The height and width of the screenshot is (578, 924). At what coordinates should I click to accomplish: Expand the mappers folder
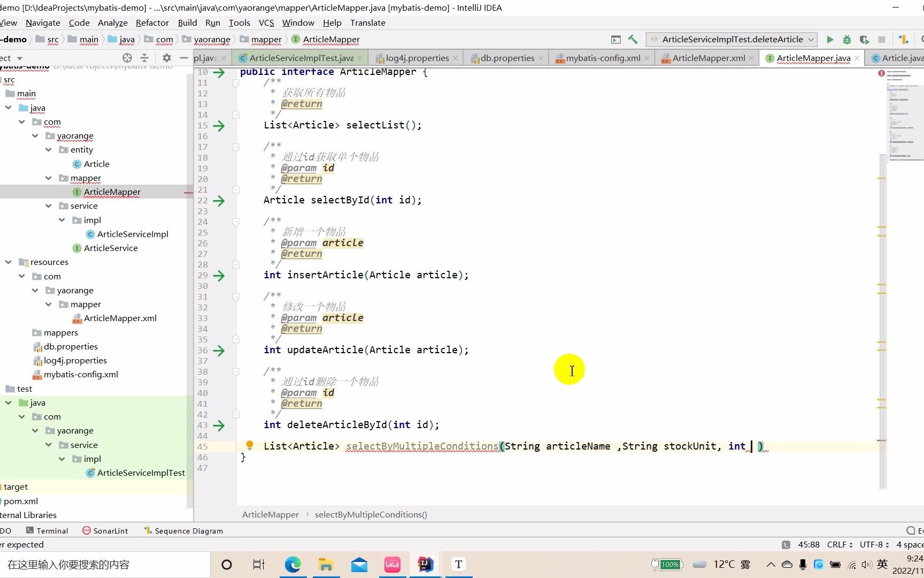(x=61, y=332)
